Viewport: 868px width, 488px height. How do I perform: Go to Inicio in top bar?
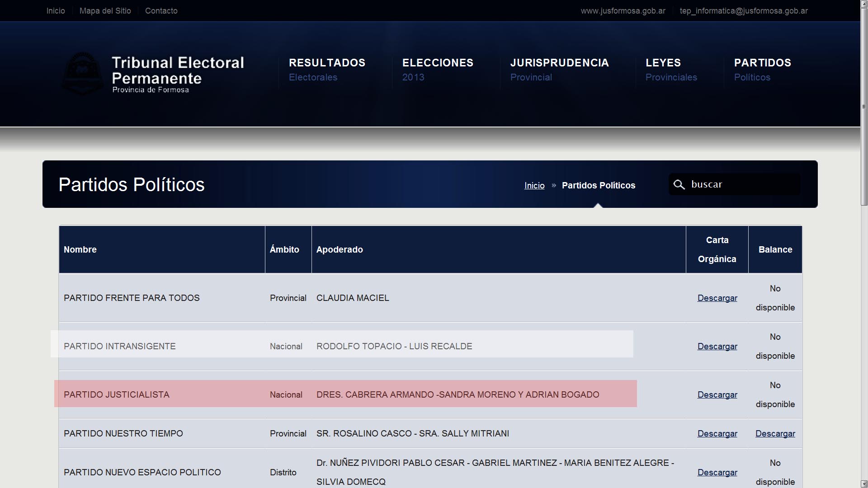tap(56, 11)
